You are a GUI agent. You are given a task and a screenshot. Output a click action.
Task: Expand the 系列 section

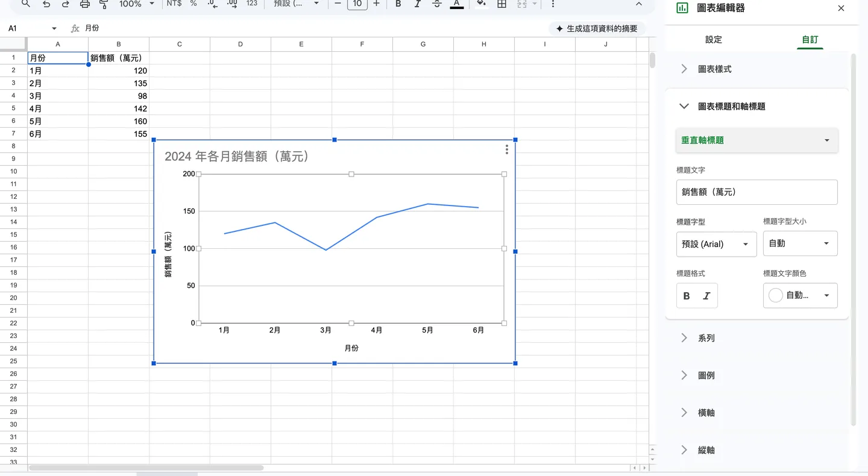[757, 338]
